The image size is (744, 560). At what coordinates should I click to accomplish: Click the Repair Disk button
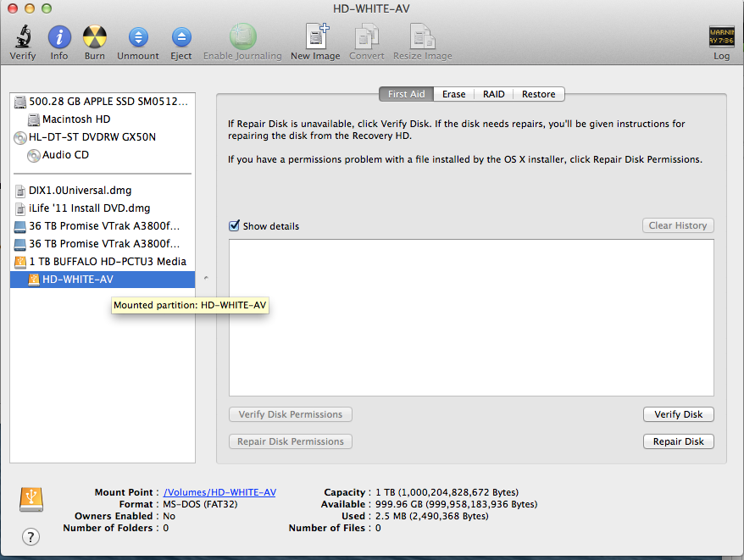[679, 441]
